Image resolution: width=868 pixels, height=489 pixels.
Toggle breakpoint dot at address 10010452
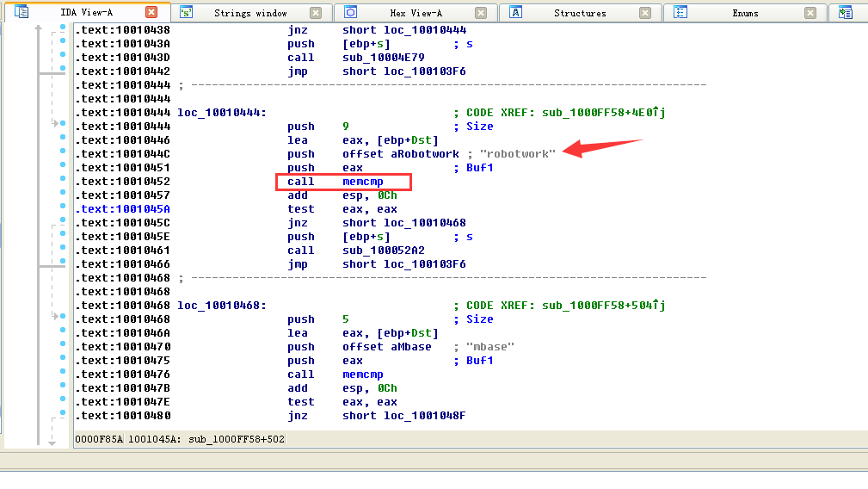click(63, 178)
